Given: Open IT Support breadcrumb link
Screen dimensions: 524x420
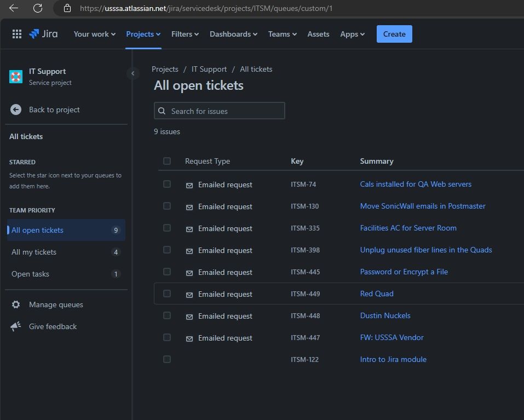Looking at the screenshot, I should tap(209, 69).
